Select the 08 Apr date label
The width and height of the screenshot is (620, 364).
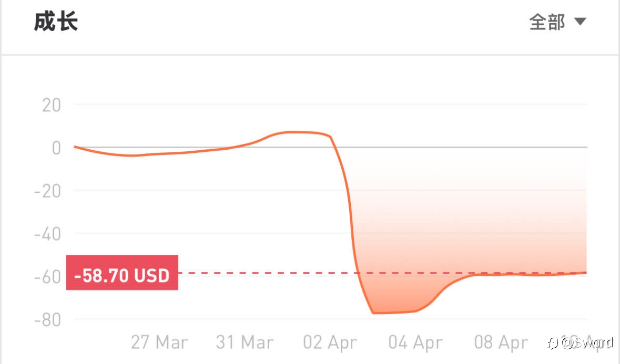click(x=501, y=342)
